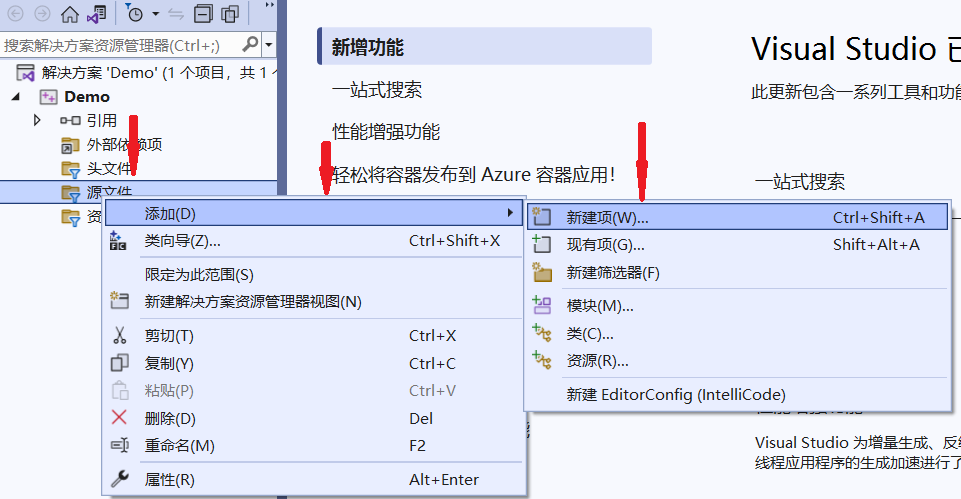The width and height of the screenshot is (961, 499).
Task: Select 类(C)... in the submenu
Action: click(737, 333)
